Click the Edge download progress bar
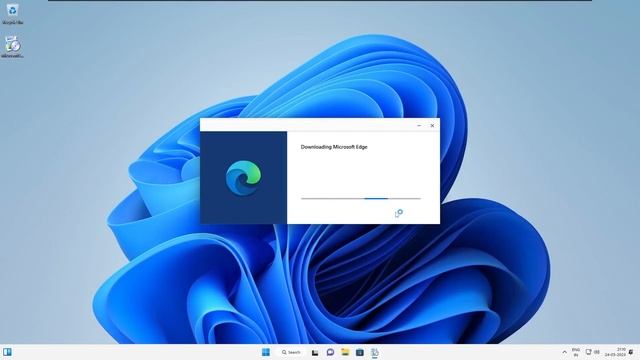 (361, 199)
